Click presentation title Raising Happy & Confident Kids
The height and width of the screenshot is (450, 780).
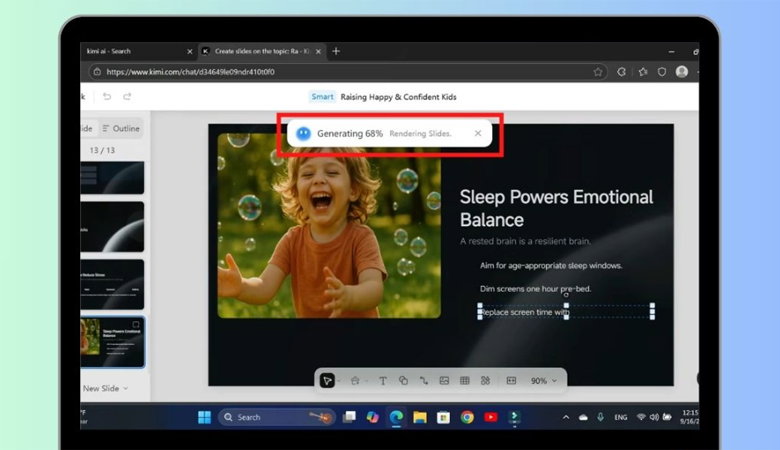tap(398, 97)
